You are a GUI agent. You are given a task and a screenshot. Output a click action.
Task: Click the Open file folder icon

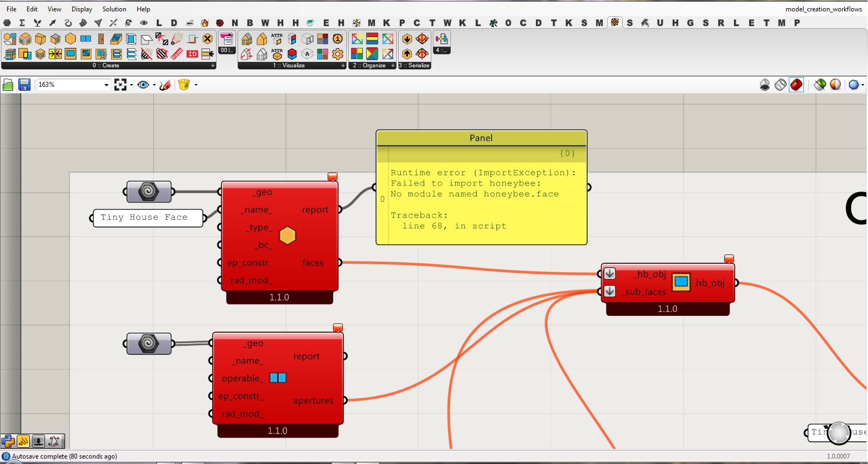pyautogui.click(x=8, y=85)
